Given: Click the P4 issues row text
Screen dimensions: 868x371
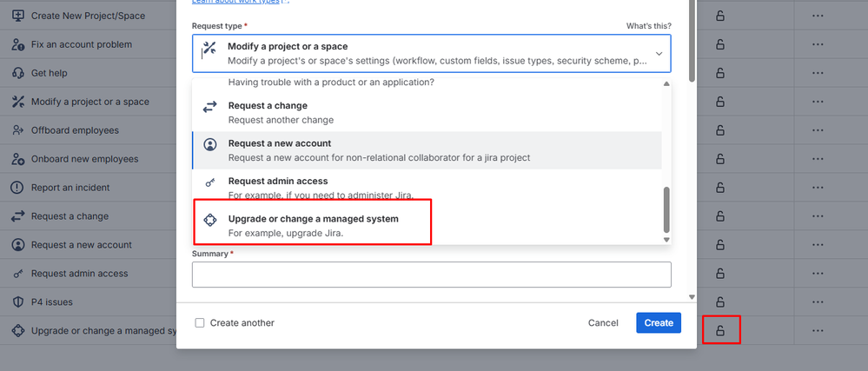Looking at the screenshot, I should 52,301.
